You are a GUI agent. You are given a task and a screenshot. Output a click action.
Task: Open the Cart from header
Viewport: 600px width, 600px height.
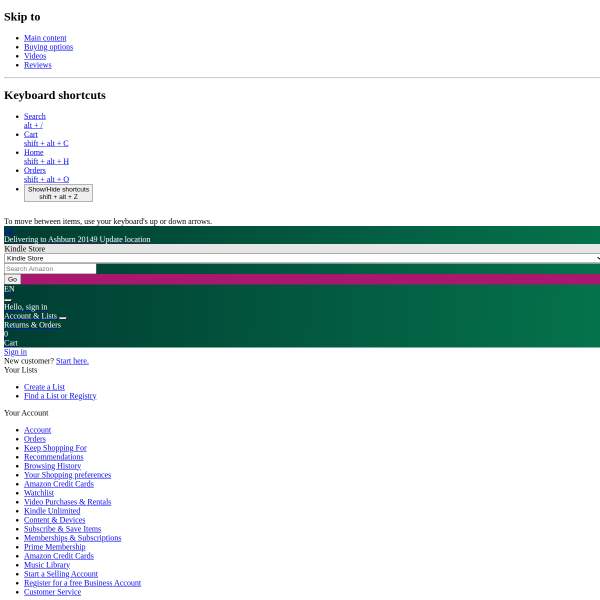(x=11, y=342)
